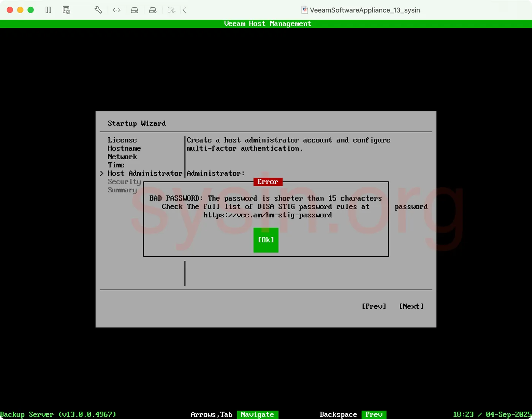Screen dimensions: 532x419
Task: Select the greyed Security step
Action: pyautogui.click(x=124, y=182)
